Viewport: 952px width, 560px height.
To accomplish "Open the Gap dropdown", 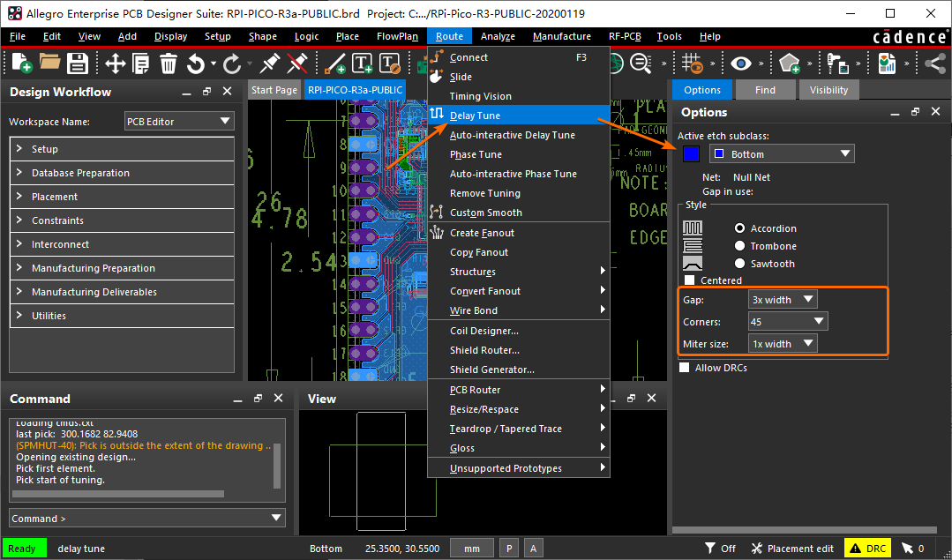I will (782, 300).
